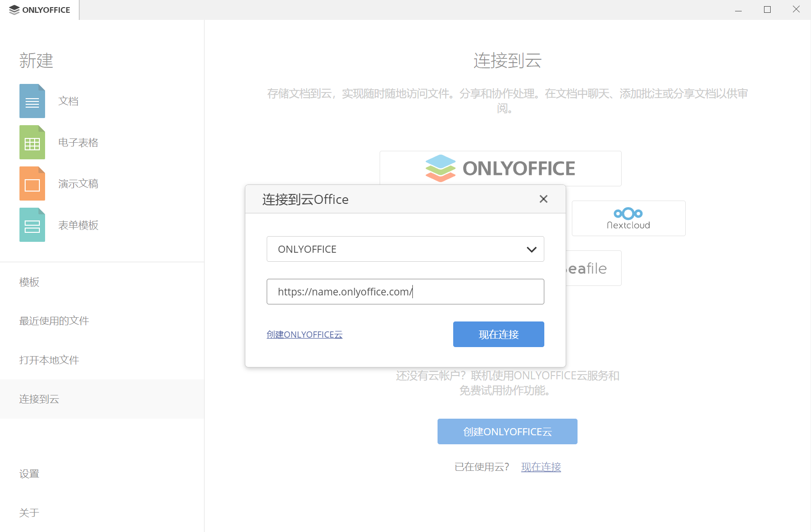Switch to the 模板 section
The width and height of the screenshot is (811, 532).
[29, 282]
